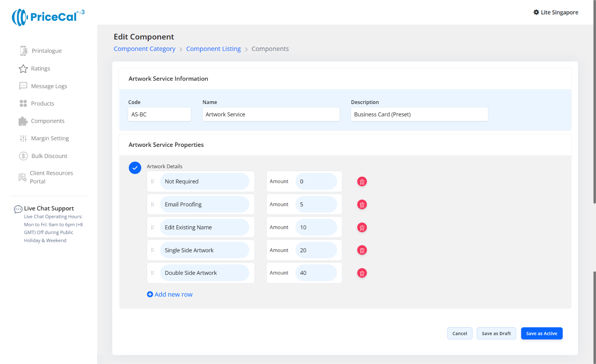Click the Bulk Discount dollar icon
596x364 pixels.
click(x=23, y=156)
